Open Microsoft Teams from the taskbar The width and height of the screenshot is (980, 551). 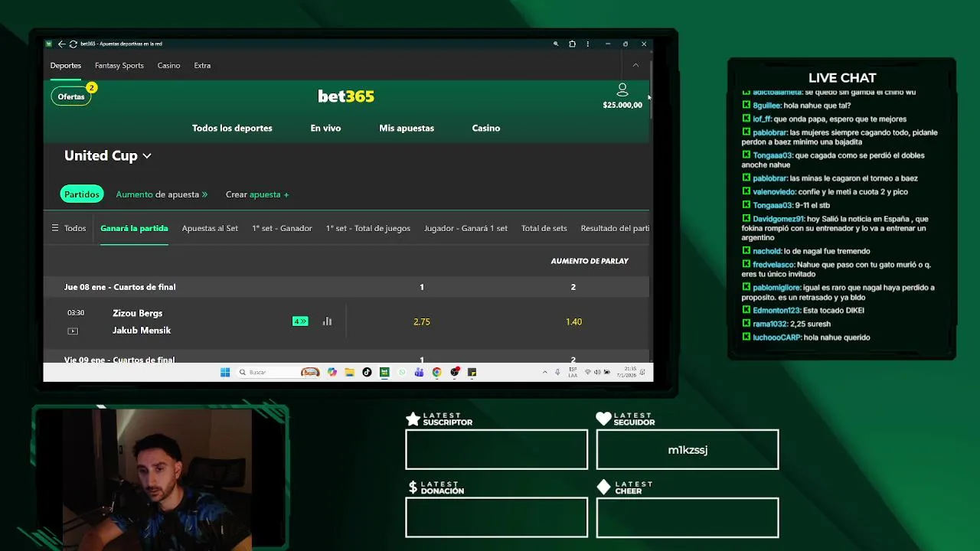point(419,372)
